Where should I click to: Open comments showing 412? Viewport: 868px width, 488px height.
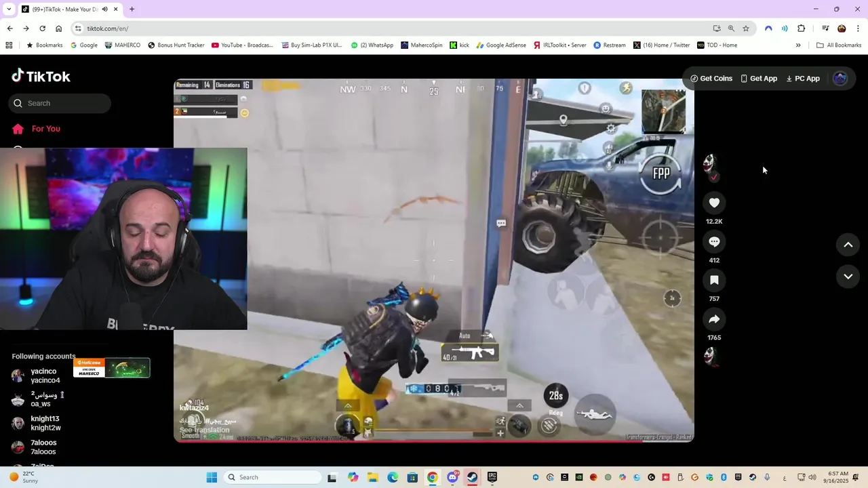pos(714,241)
